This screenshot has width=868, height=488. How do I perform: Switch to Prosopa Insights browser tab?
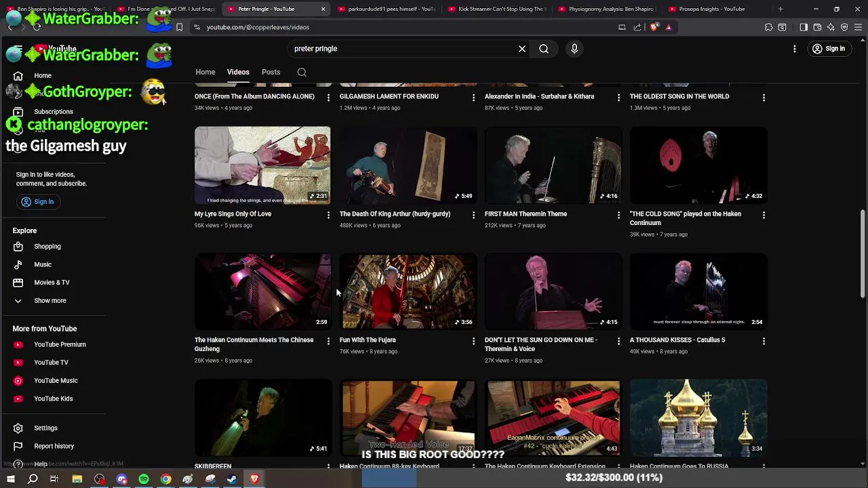[718, 9]
